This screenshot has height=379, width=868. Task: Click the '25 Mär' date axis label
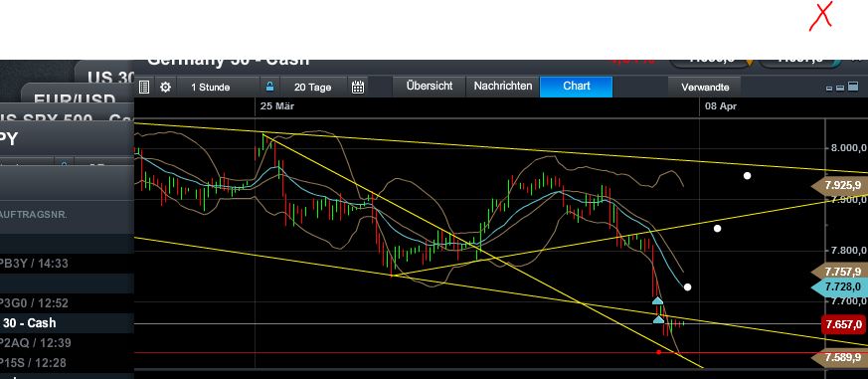coord(276,106)
